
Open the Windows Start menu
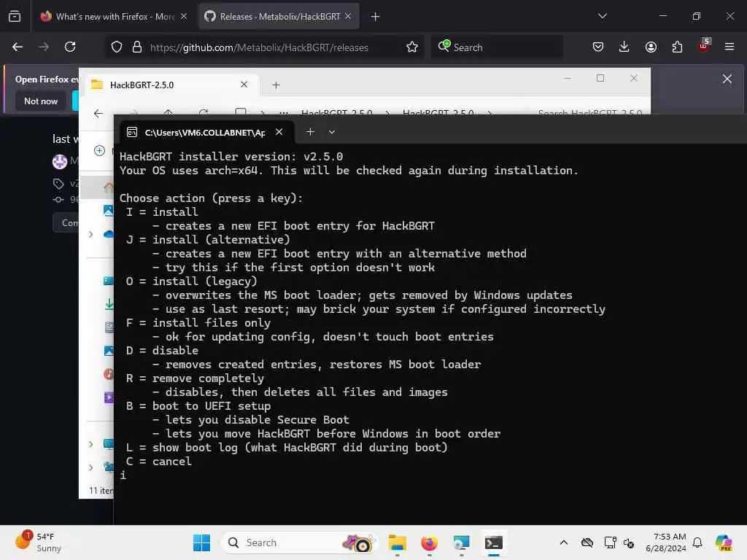(201, 542)
